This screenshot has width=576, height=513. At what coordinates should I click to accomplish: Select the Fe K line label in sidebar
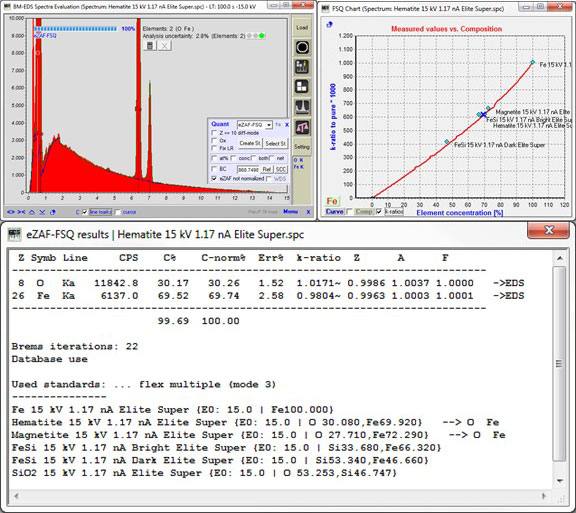[x=299, y=166]
